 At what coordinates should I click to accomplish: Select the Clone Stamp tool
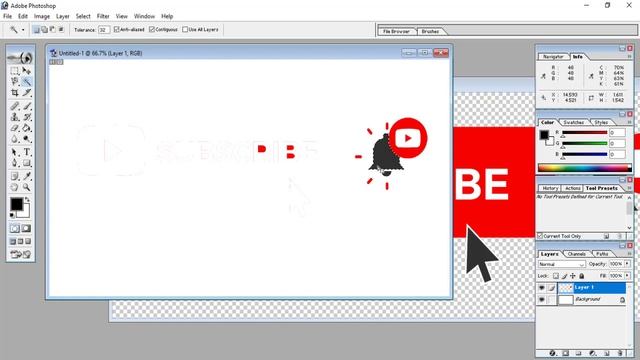[x=15, y=117]
